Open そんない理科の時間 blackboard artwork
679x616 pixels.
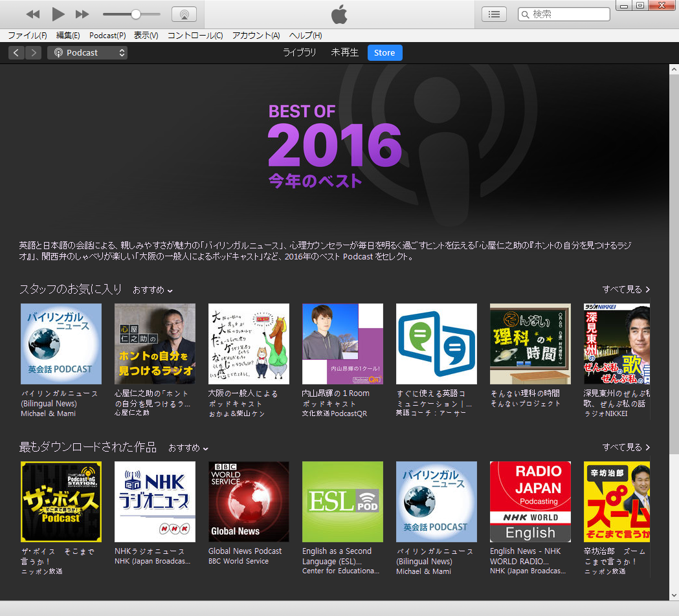coord(531,344)
